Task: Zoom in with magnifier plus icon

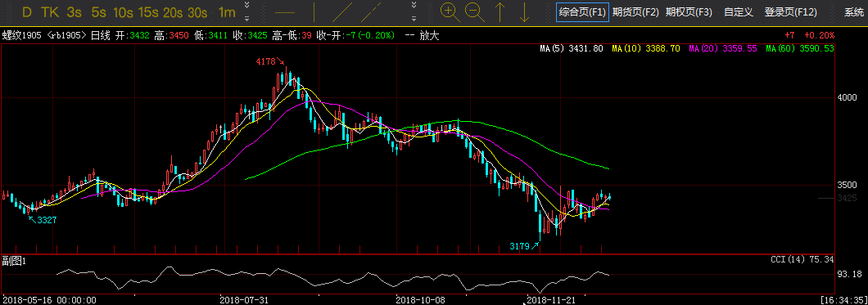Action: (450, 11)
